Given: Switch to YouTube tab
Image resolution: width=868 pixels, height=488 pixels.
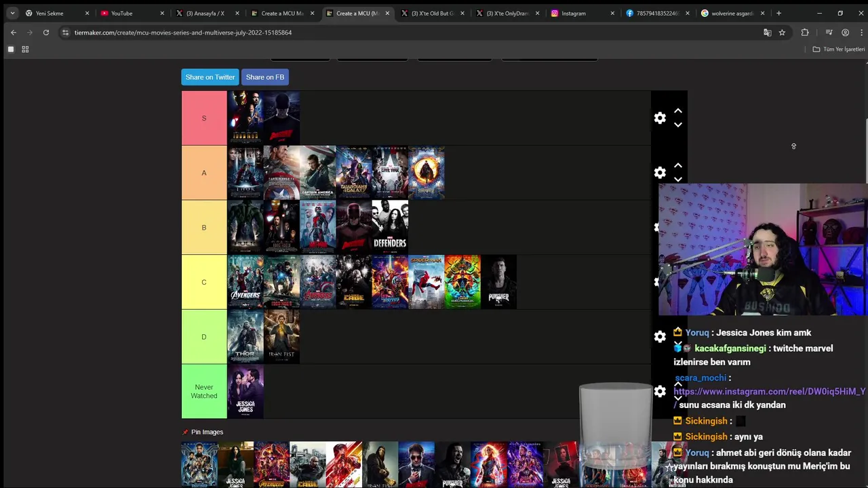Looking at the screenshot, I should click(132, 13).
